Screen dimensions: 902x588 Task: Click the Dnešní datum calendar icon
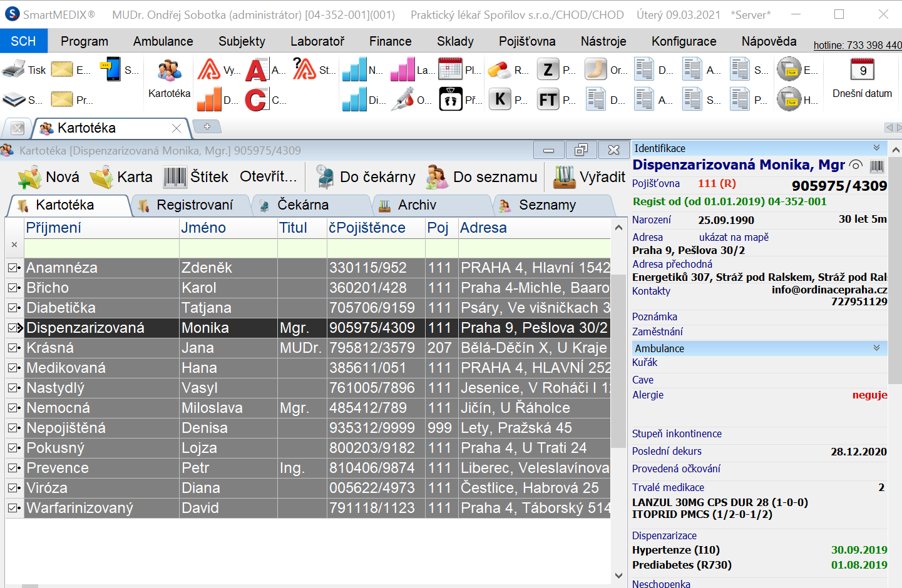point(862,69)
